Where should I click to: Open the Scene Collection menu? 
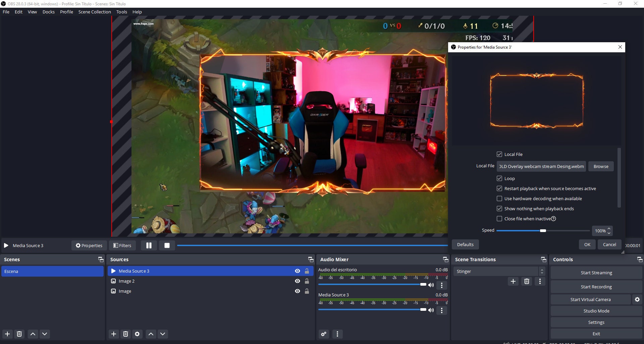(95, 11)
